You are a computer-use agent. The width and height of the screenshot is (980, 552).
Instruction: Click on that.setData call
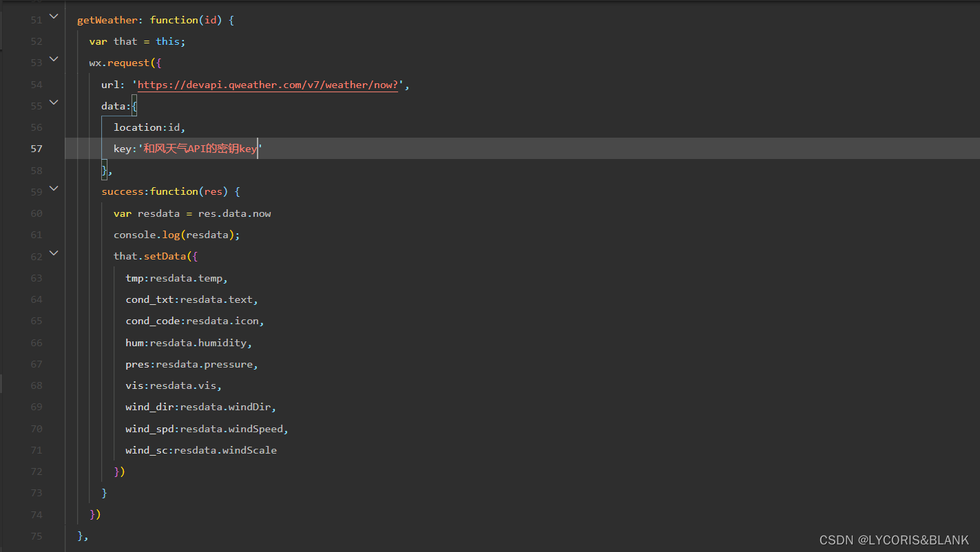point(156,256)
